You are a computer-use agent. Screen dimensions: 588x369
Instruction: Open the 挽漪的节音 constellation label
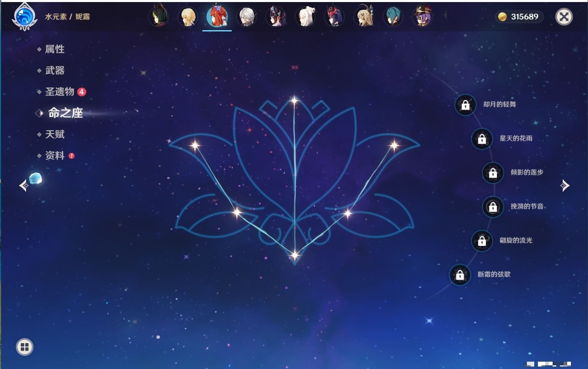[x=527, y=206]
